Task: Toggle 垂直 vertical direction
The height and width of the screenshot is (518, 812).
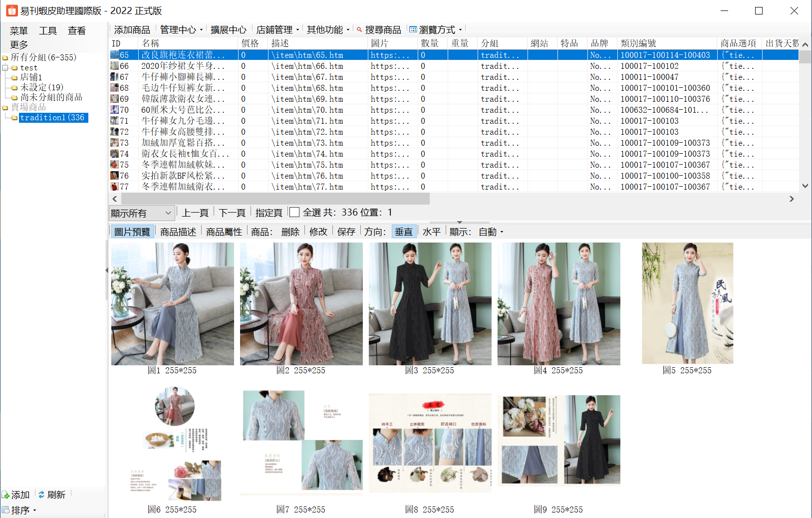Action: pos(404,232)
